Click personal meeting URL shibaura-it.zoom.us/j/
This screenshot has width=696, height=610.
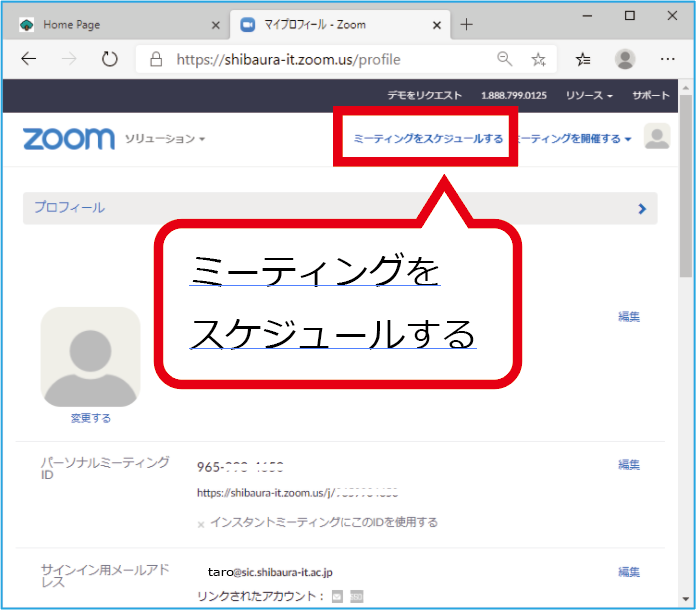297,493
